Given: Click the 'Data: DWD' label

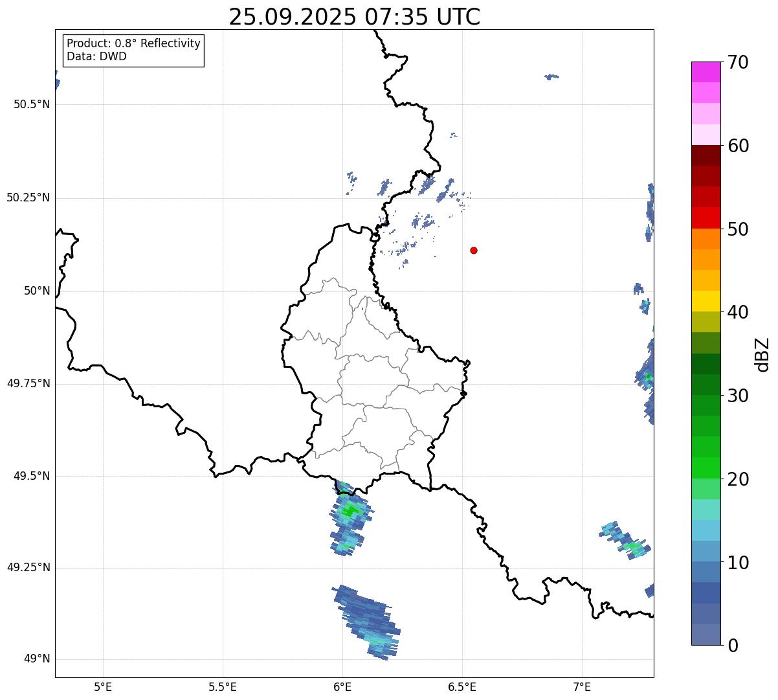Looking at the screenshot, I should coord(96,56).
